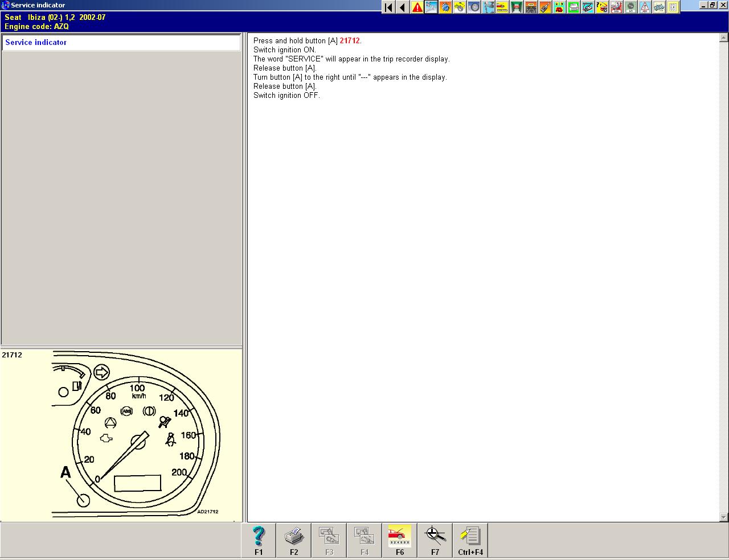Click the Ctrl+F4 notes document button

click(470, 540)
